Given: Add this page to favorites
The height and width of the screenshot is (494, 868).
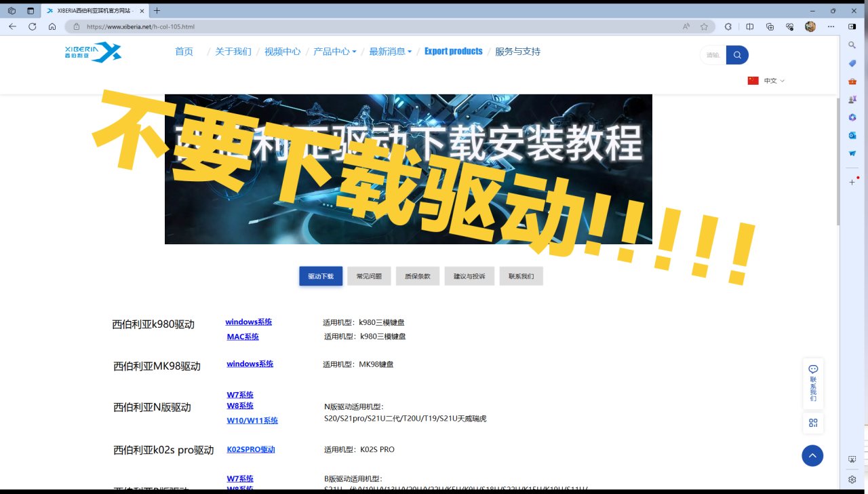Looking at the screenshot, I should click(x=704, y=26).
